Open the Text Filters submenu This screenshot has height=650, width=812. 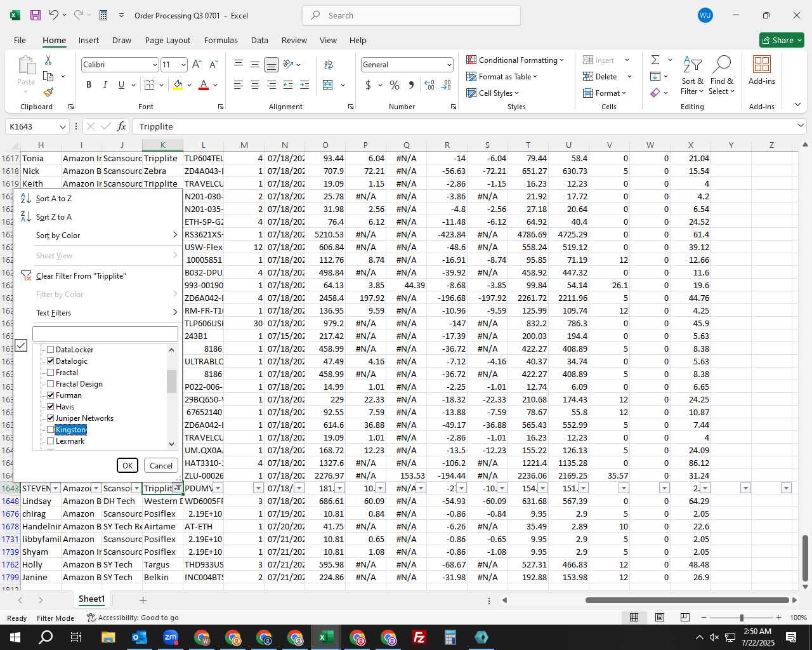click(x=98, y=313)
